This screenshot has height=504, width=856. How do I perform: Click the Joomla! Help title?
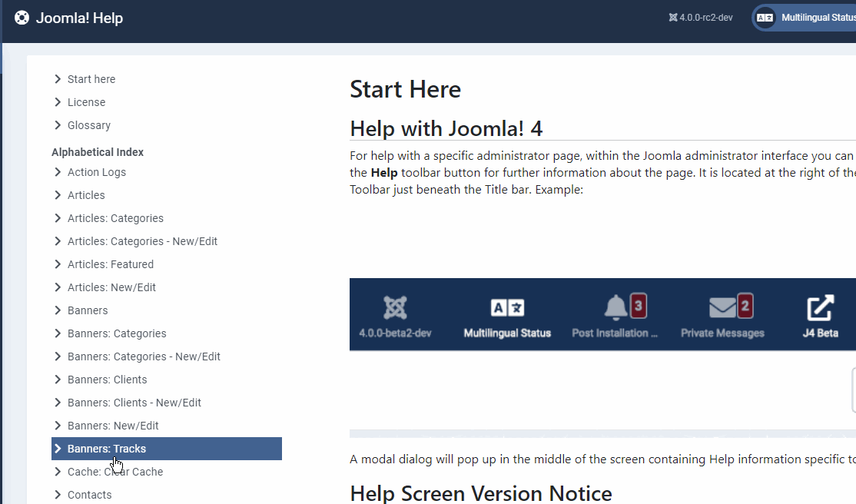(79, 18)
